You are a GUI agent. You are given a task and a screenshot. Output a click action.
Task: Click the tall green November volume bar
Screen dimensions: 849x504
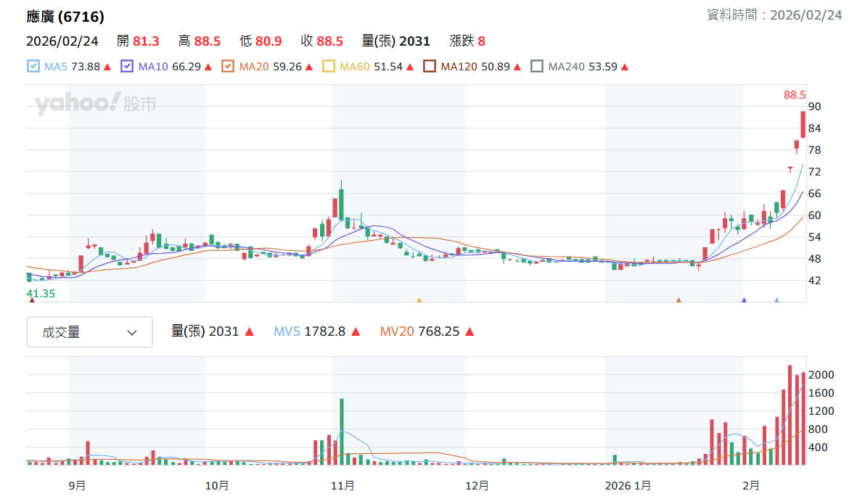(342, 431)
